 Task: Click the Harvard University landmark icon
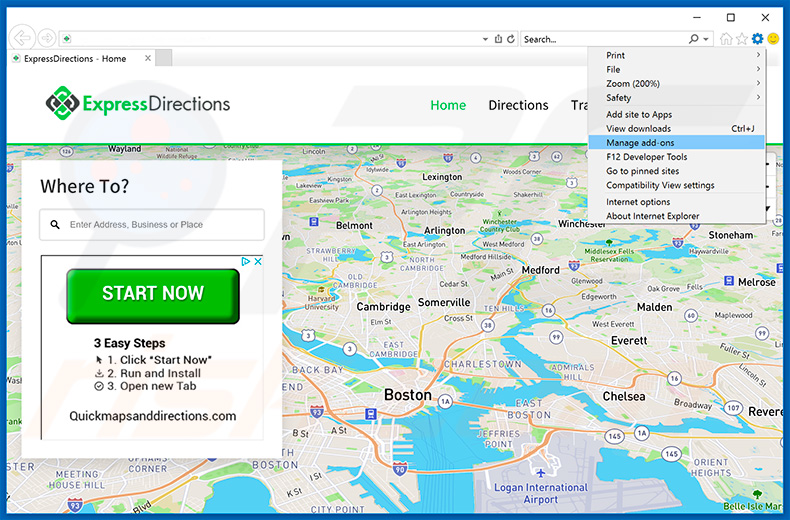click(x=321, y=289)
